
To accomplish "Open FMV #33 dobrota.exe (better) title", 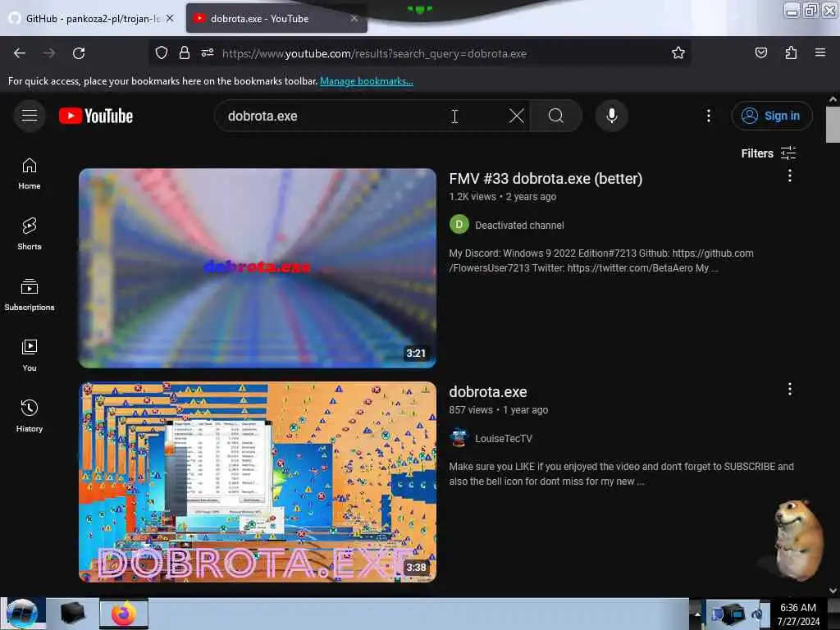I will click(x=546, y=178).
